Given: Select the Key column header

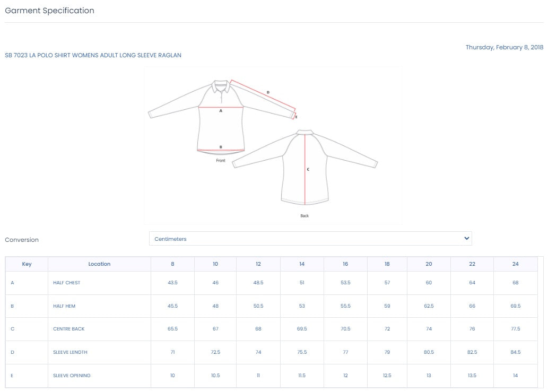Looking at the screenshot, I should coord(27,264).
